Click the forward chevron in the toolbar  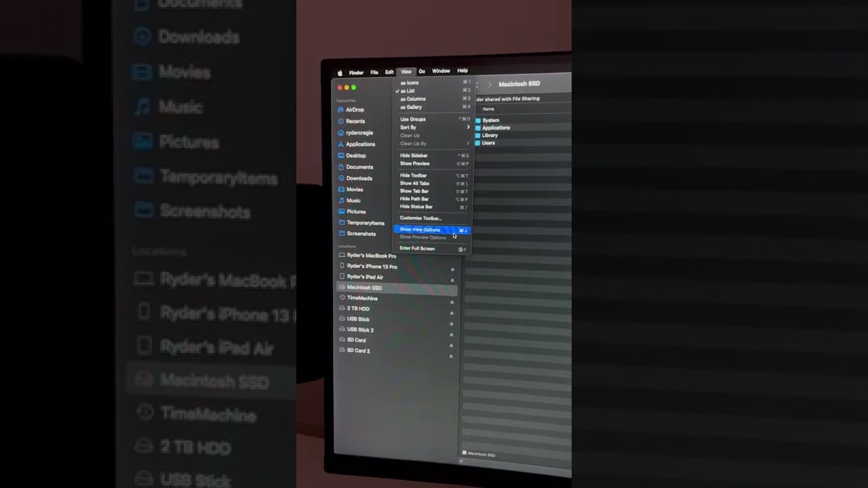(x=490, y=85)
